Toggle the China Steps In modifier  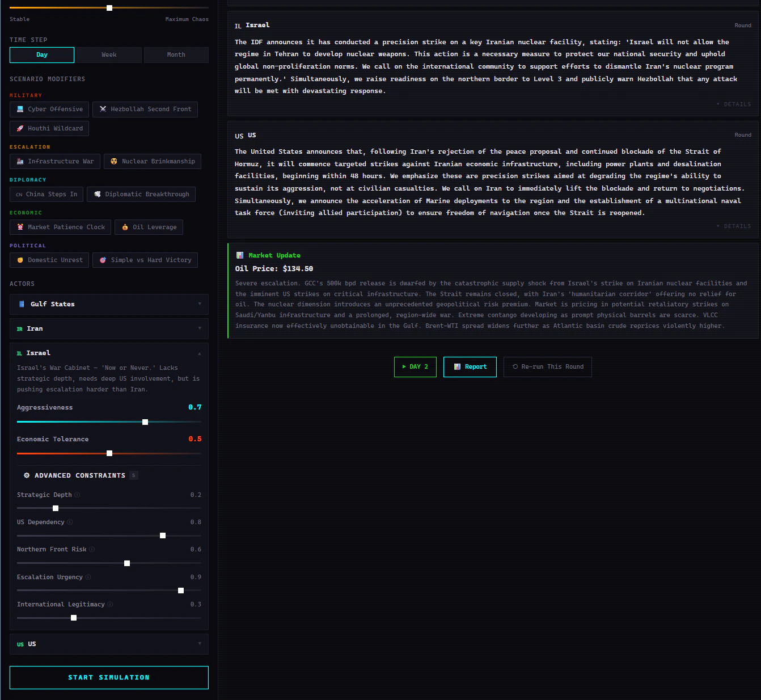pyautogui.click(x=46, y=195)
